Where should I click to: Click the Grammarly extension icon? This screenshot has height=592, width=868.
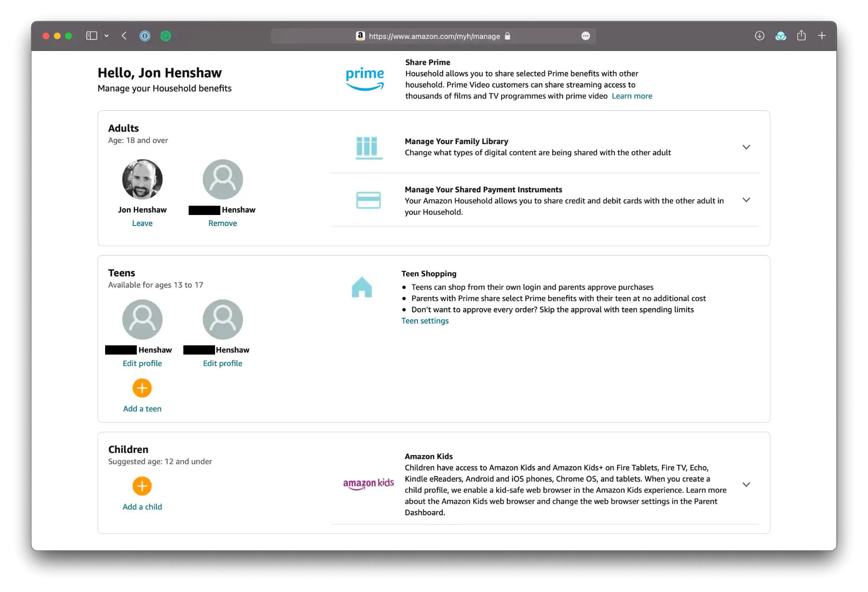[166, 36]
